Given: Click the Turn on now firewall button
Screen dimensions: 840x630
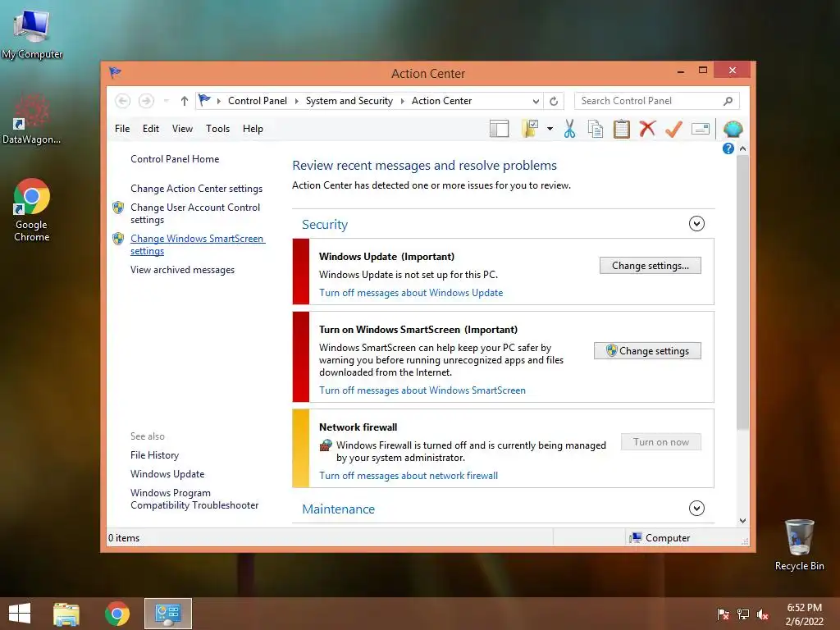Looking at the screenshot, I should (660, 442).
